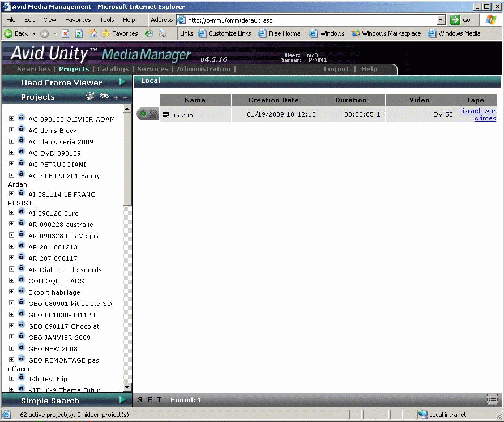Open the israeli war crimes tape link
Image resolution: width=504 pixels, height=422 pixels.
[x=480, y=115]
